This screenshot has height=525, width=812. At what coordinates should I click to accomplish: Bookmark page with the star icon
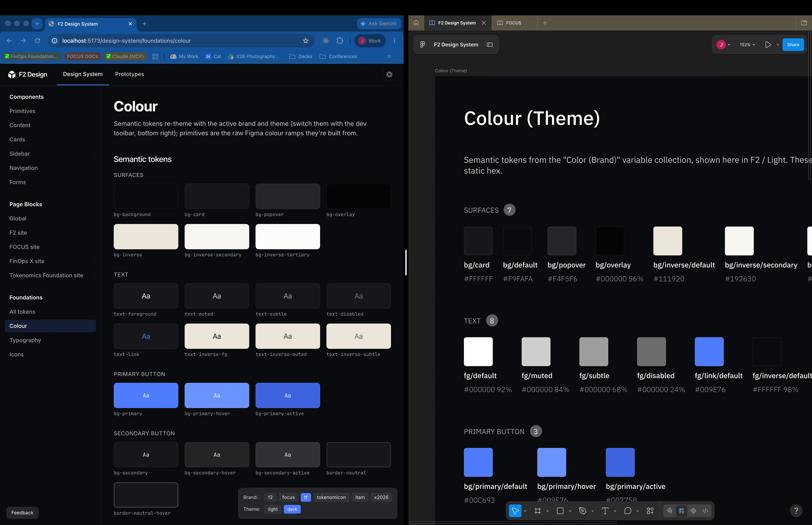click(306, 41)
